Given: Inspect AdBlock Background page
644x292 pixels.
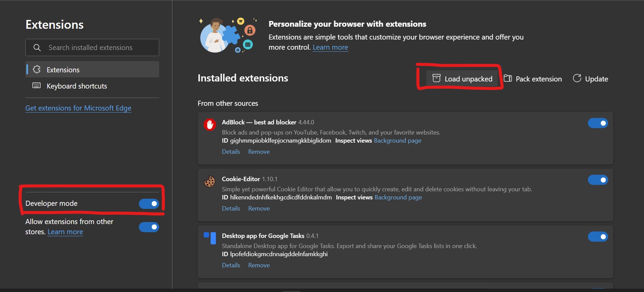Looking at the screenshot, I should pyautogui.click(x=397, y=141).
